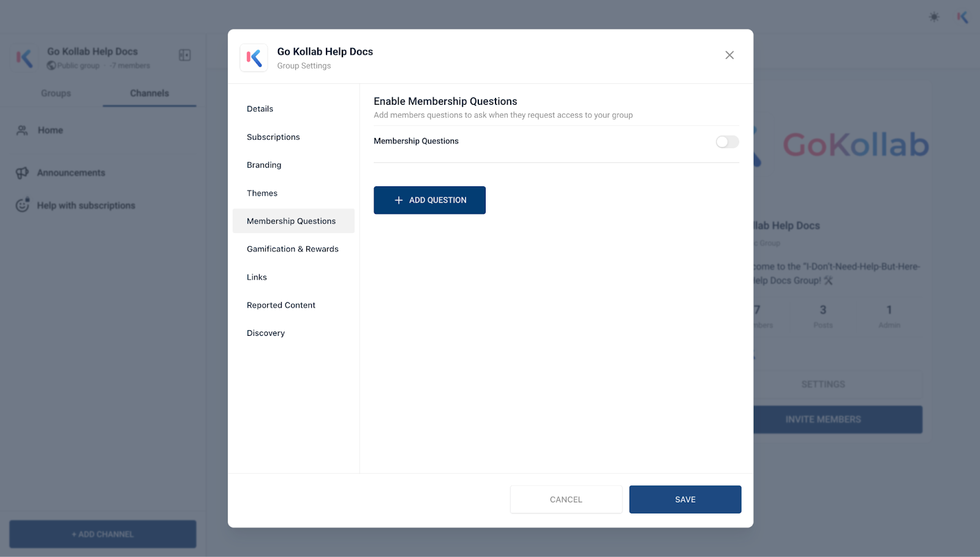Click the Home people icon
Screen dimensions: 980x557
[22, 131]
